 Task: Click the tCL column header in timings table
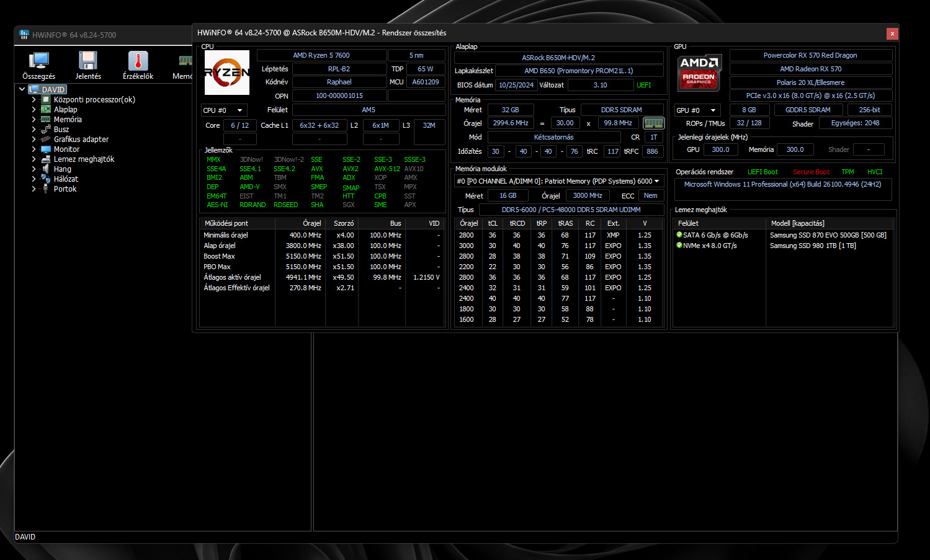point(493,223)
